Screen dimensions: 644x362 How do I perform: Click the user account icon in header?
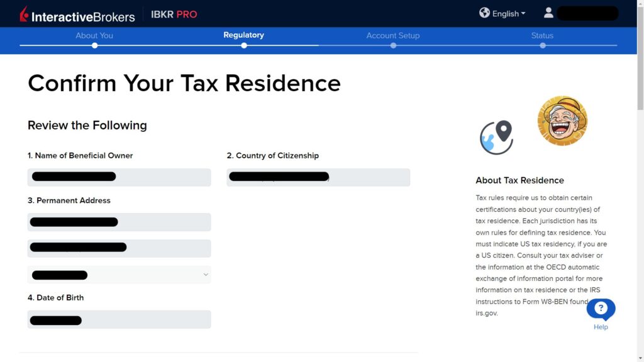coord(548,13)
